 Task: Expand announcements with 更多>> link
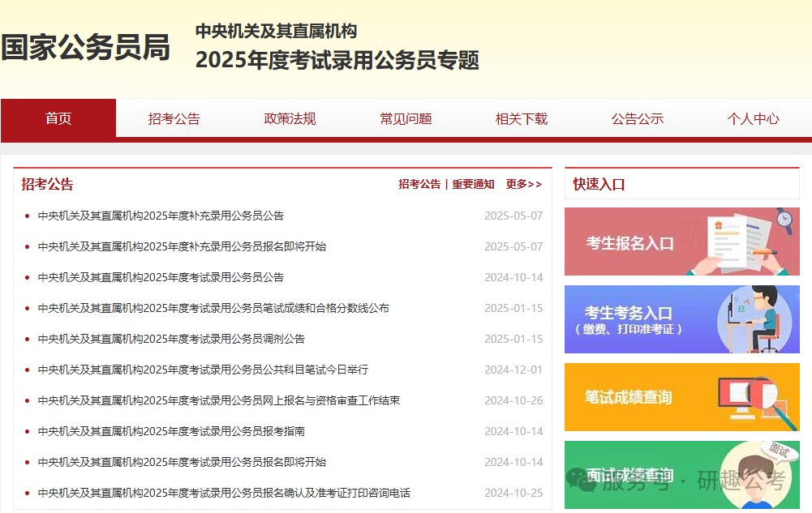523,184
